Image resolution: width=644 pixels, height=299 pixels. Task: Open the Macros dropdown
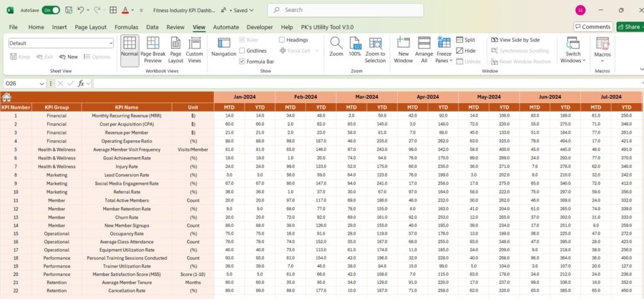(x=602, y=50)
